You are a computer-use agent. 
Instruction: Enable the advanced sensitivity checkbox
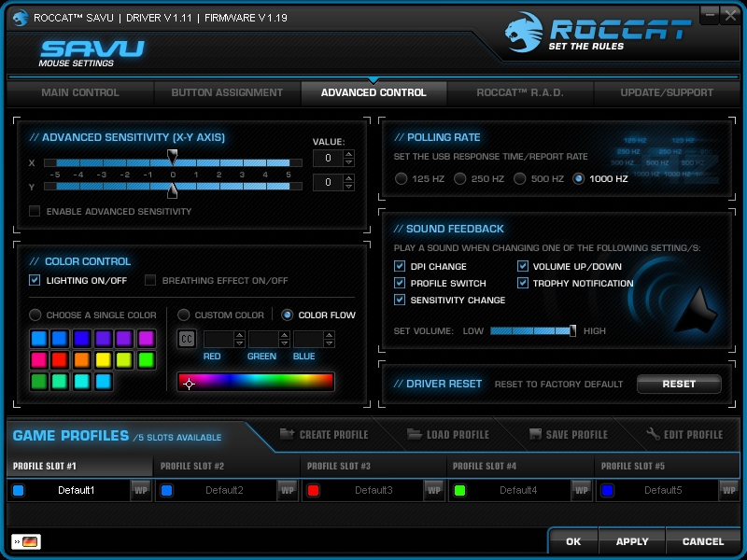35,212
